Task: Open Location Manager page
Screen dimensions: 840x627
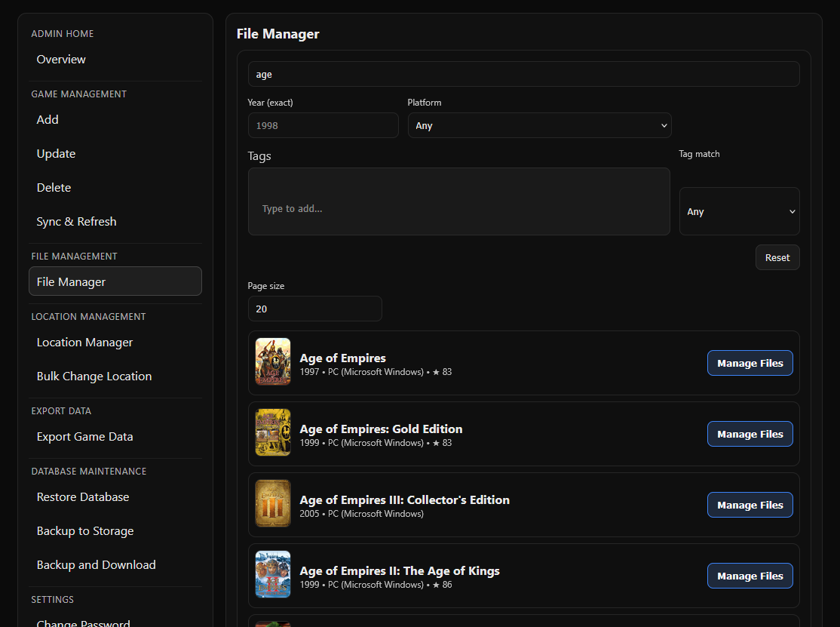Action: 115,343
